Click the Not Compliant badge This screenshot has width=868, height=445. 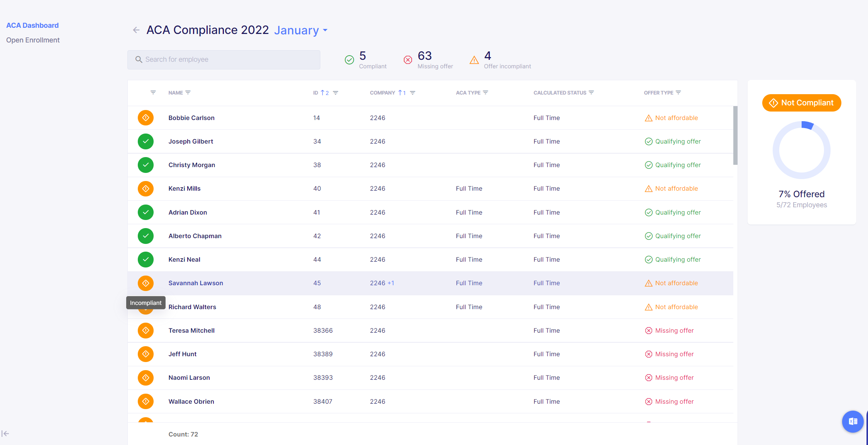click(x=802, y=103)
